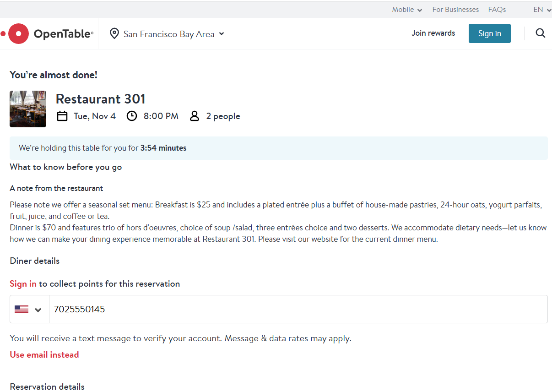Open the country code chevron dropdown
Viewport: 552px width, 392px height.
[38, 310]
